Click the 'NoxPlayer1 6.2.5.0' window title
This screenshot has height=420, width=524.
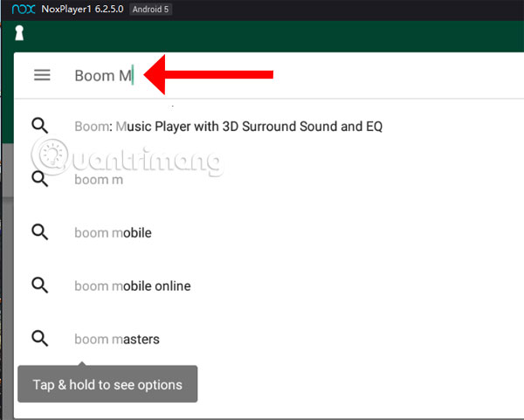pyautogui.click(x=82, y=9)
